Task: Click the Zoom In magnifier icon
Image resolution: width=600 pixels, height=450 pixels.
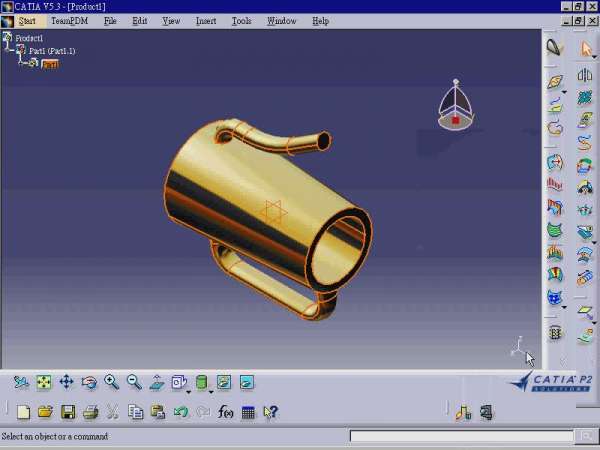Action: (112, 382)
